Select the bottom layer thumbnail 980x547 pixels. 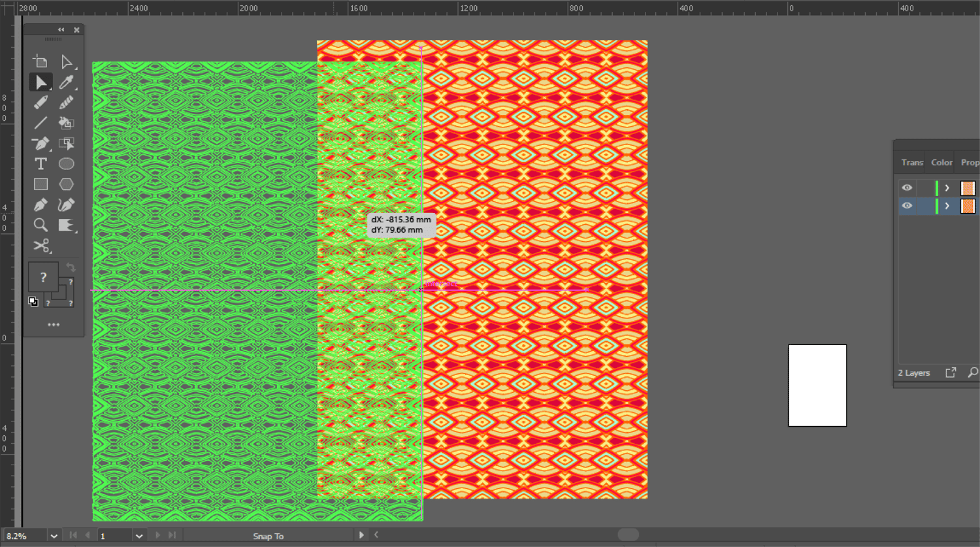coord(968,206)
